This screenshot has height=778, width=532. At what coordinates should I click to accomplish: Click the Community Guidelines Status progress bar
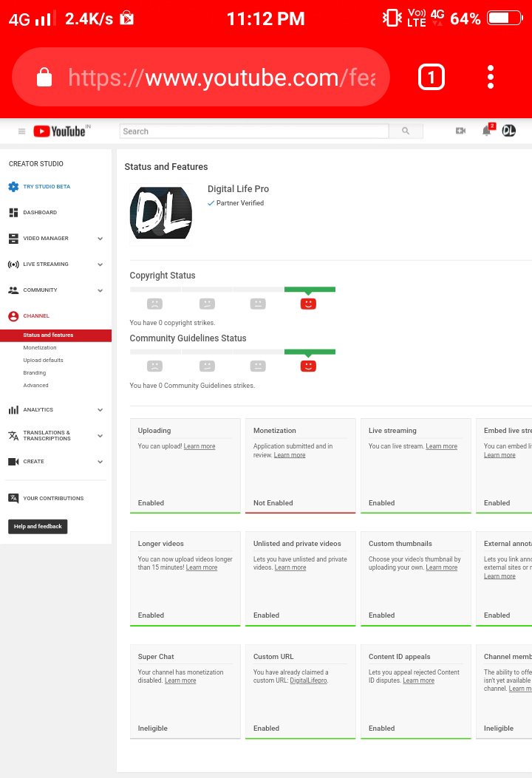point(232,352)
